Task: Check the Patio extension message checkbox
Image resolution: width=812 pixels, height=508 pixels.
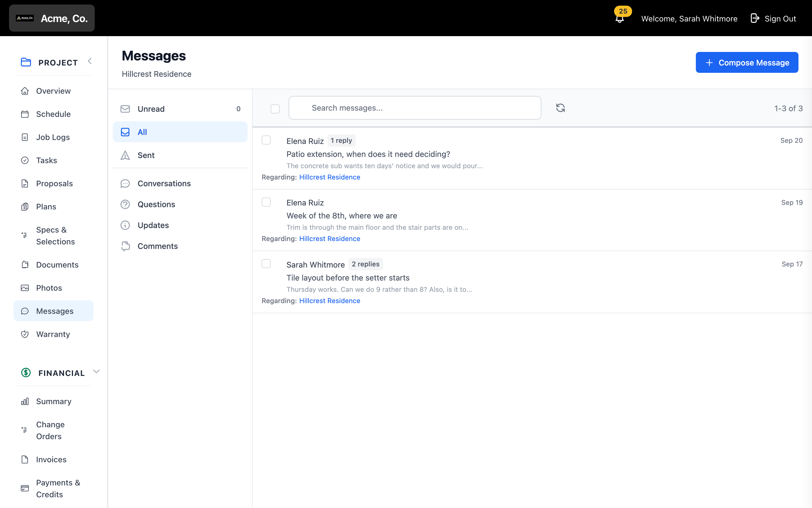Action: [266, 140]
